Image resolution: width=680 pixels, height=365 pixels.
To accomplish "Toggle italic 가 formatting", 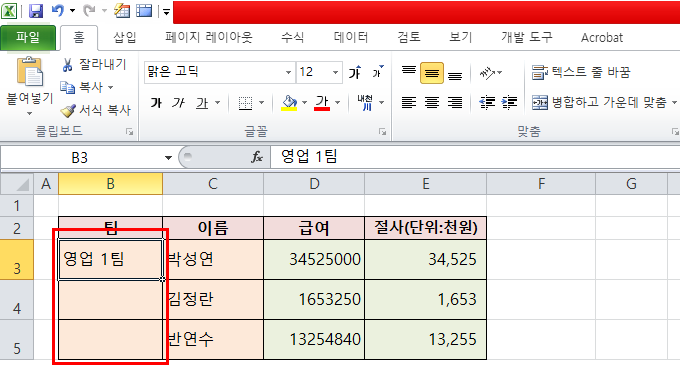I will (178, 103).
